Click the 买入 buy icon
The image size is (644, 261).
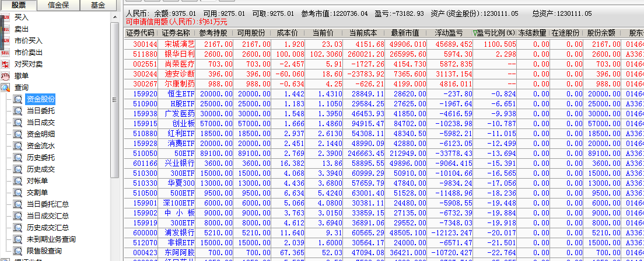(5, 18)
